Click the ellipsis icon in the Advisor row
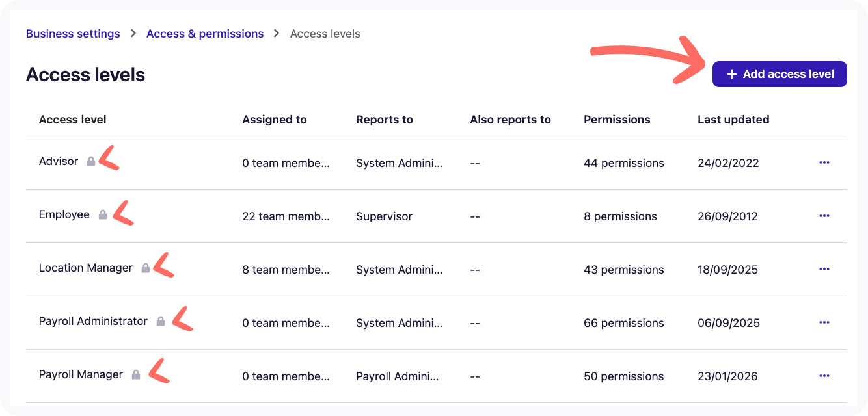Image resolution: width=868 pixels, height=416 pixels. (x=824, y=162)
